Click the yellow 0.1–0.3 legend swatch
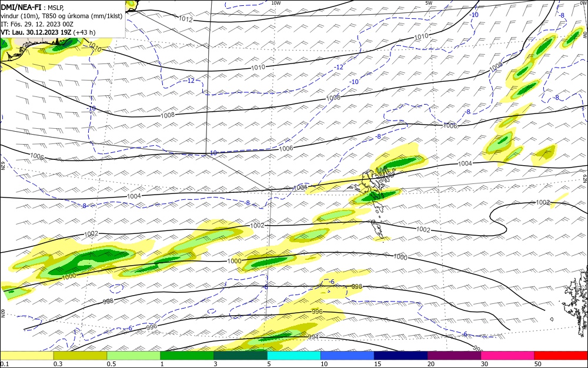588x368 pixels. pyautogui.click(x=27, y=356)
